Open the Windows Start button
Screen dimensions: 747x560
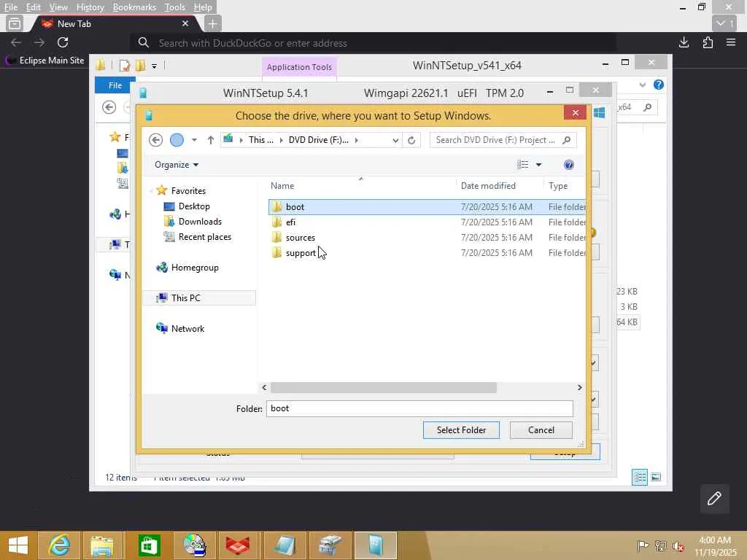pos(18,545)
